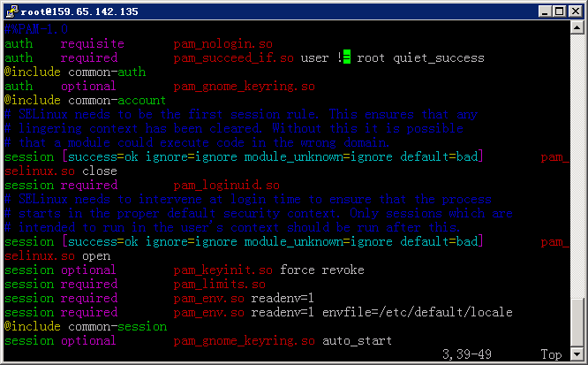Close the root@159.65.142.135 session window
This screenshot has width=588, height=365.
tap(575, 11)
